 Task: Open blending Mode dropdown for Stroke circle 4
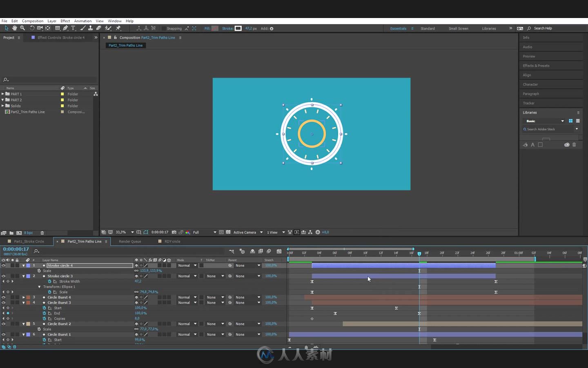[187, 265]
